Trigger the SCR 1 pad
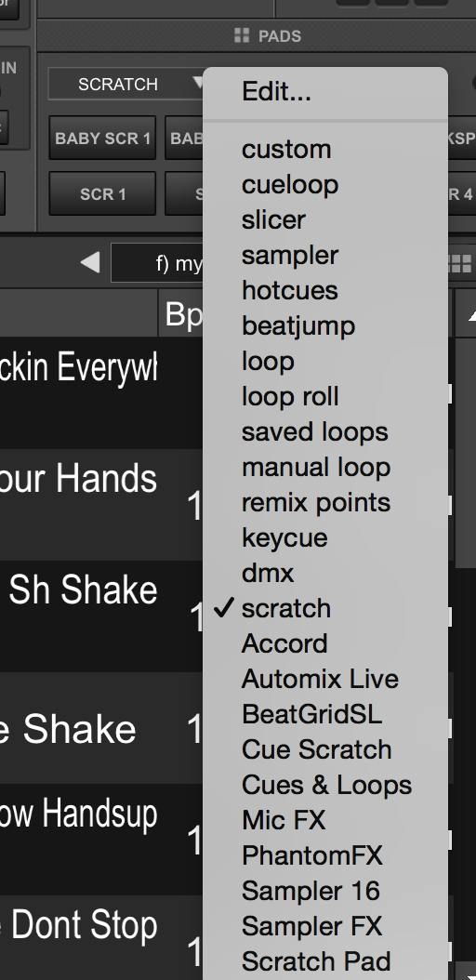 click(x=102, y=193)
